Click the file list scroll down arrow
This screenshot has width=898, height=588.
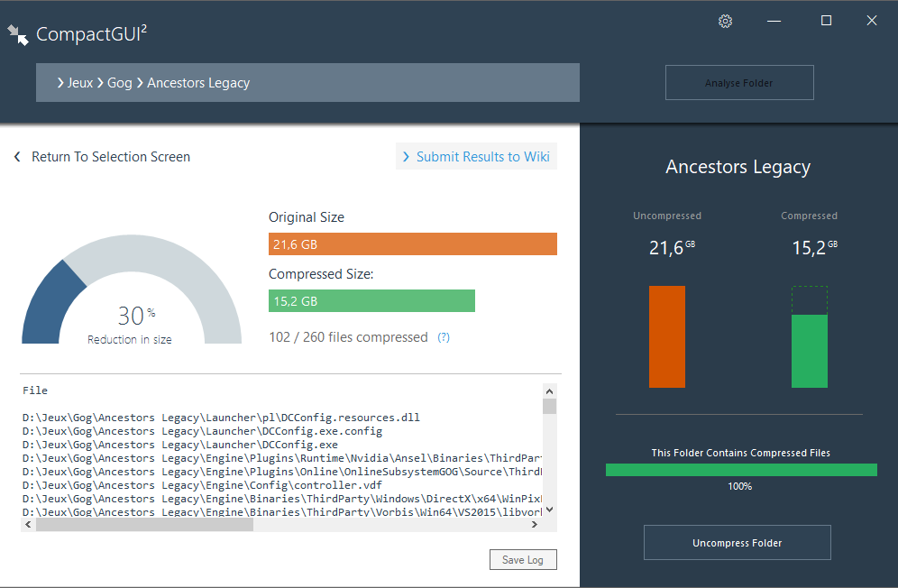coord(549,510)
